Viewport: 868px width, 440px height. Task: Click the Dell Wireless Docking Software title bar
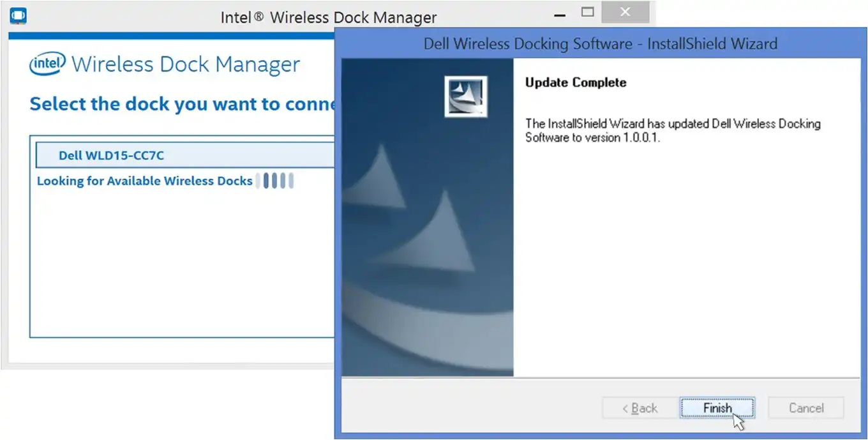click(x=600, y=44)
